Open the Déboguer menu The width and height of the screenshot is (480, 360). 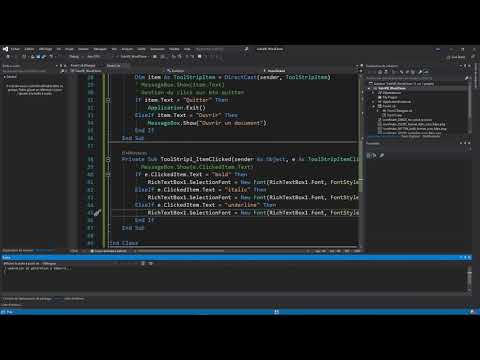pos(100,49)
